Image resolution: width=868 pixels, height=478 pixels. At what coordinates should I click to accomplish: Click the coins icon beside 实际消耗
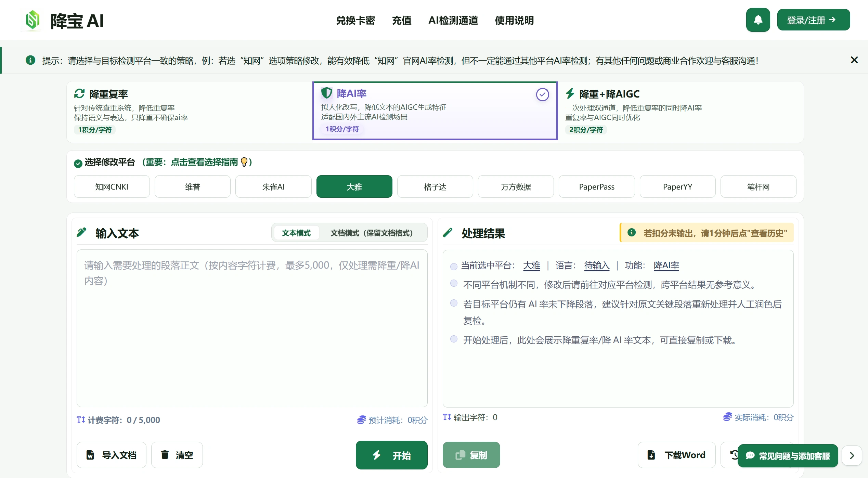click(727, 417)
